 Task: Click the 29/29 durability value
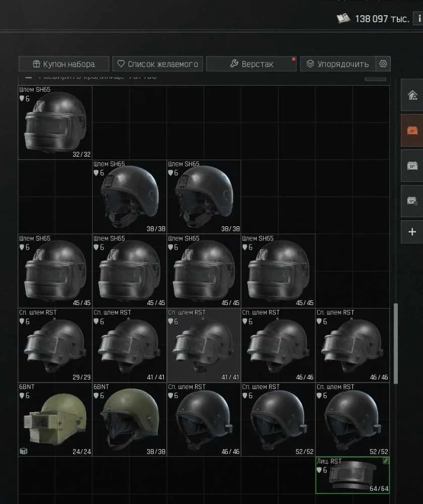[82, 377]
